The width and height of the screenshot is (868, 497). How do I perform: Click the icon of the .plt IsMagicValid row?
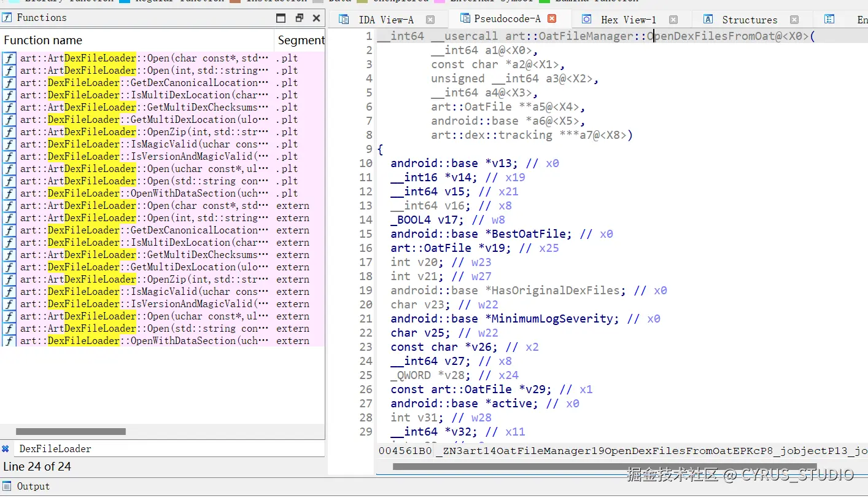pyautogui.click(x=9, y=144)
